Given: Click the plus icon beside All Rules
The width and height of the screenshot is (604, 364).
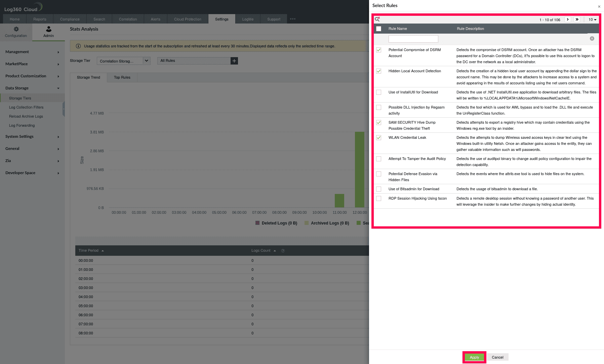Looking at the screenshot, I should click(234, 61).
